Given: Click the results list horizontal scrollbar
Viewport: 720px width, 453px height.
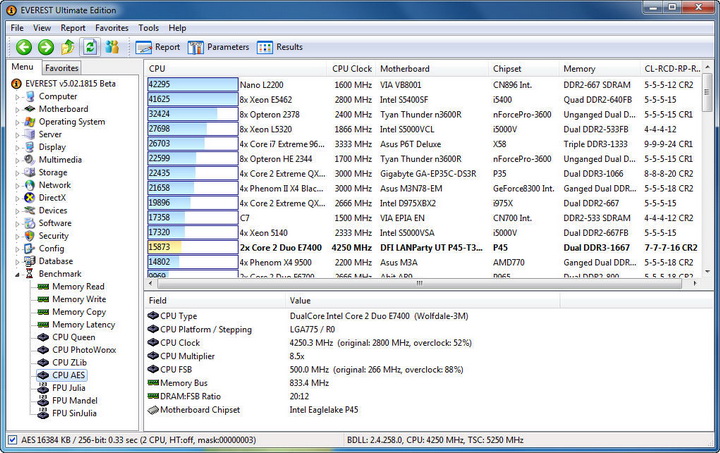Looking at the screenshot, I should tap(419, 284).
